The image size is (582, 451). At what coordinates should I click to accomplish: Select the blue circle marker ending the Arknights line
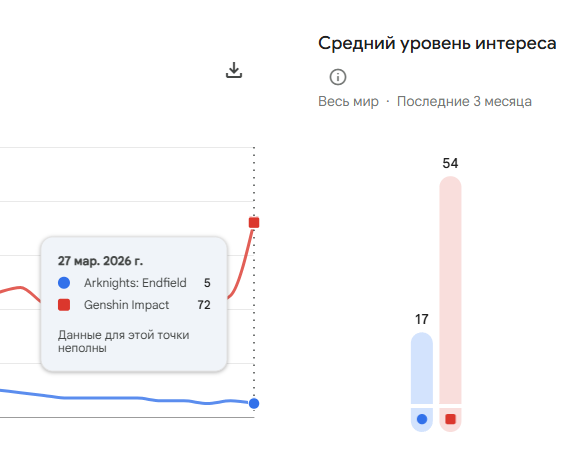(254, 403)
